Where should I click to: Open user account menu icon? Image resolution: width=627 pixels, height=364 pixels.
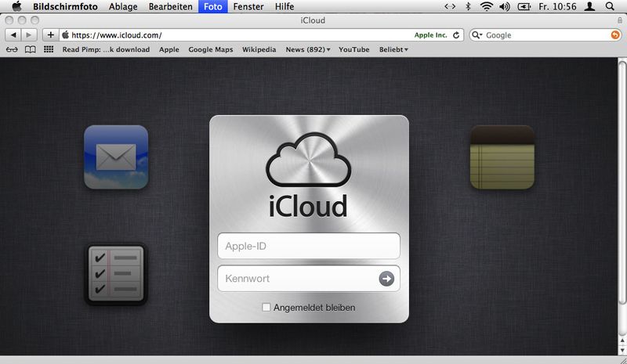[x=590, y=6]
